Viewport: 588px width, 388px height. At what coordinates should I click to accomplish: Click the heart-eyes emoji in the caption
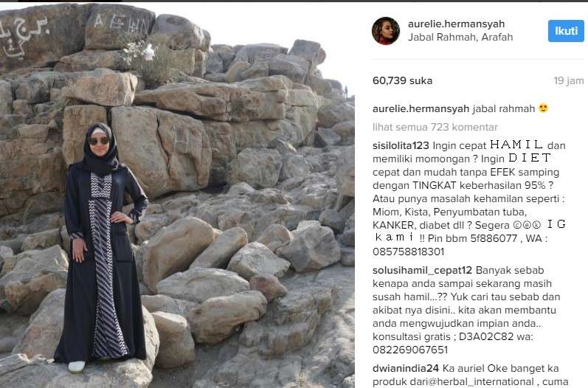pyautogui.click(x=543, y=108)
